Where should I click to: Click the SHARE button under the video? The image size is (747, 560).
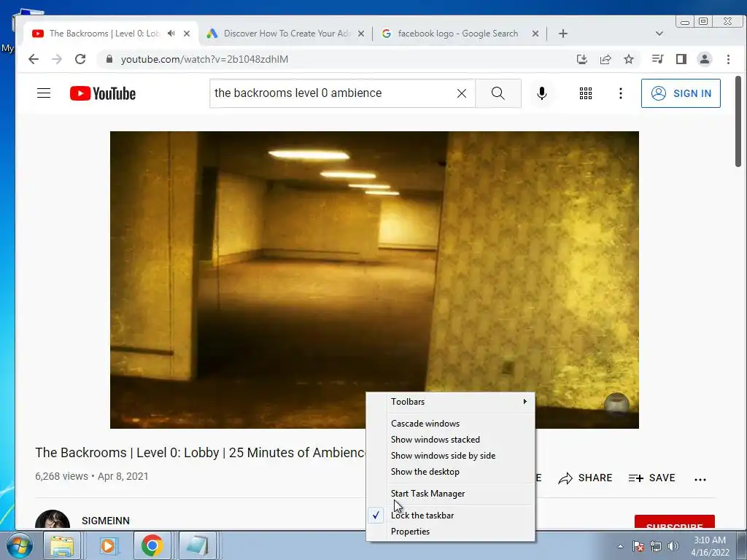(x=586, y=478)
